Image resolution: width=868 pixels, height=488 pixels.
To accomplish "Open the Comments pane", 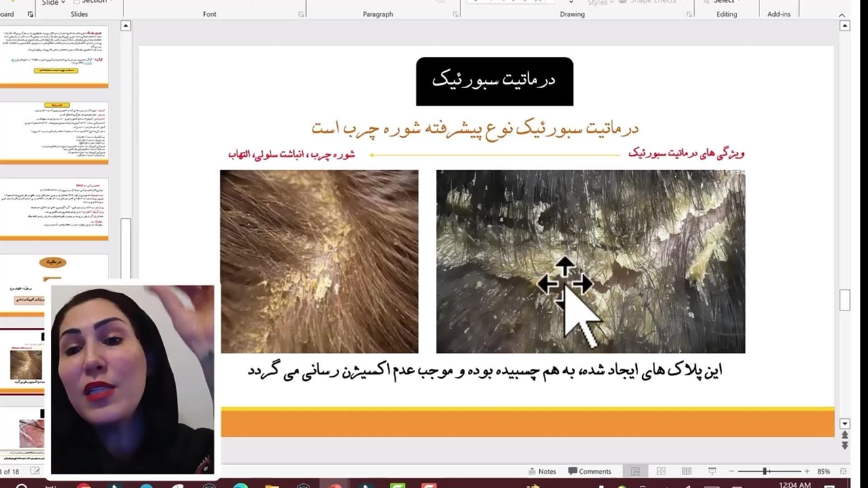I will [x=589, y=471].
